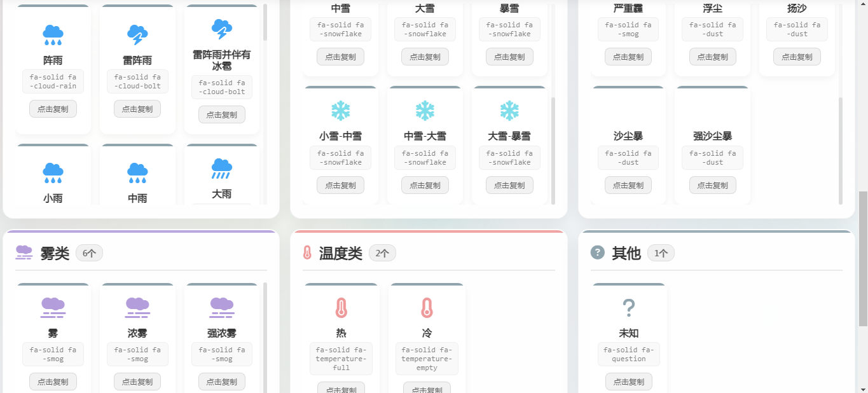Screen dimensions: 868x393
Task: Click the rain category panel scrollbar
Action: (x=265, y=22)
